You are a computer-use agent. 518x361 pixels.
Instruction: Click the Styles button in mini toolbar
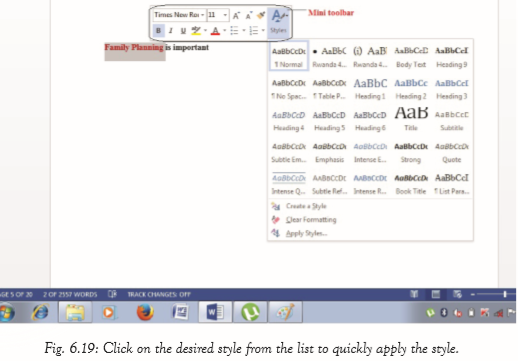click(278, 22)
